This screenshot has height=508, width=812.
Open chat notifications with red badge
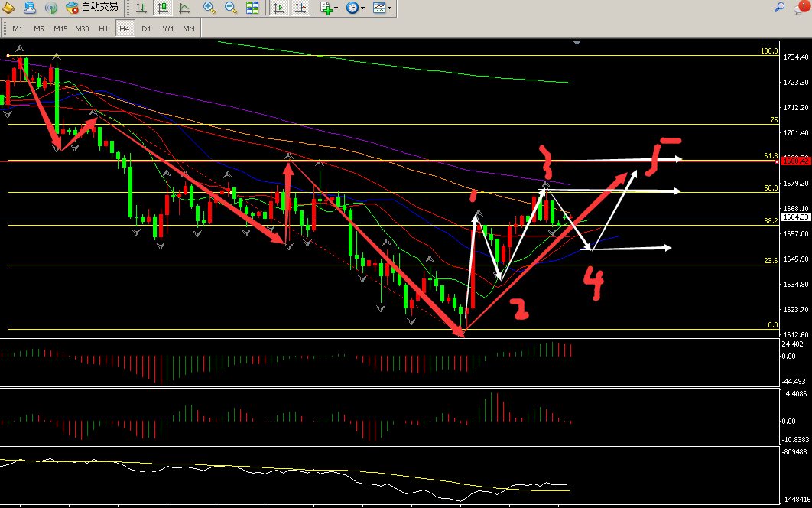click(x=800, y=8)
